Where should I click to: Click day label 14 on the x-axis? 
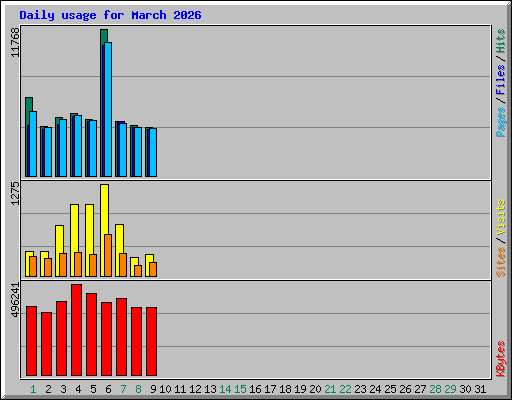pyautogui.click(x=225, y=389)
